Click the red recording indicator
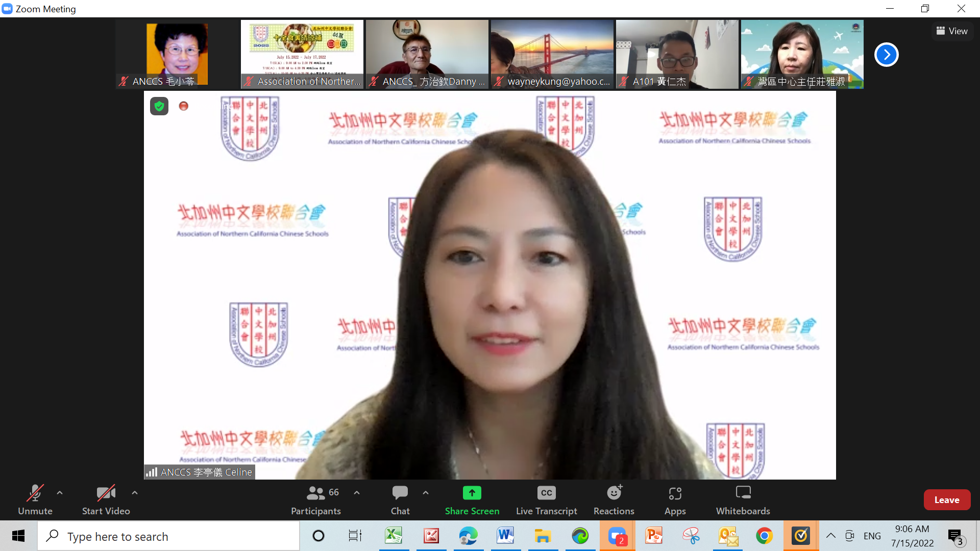 pyautogui.click(x=184, y=106)
